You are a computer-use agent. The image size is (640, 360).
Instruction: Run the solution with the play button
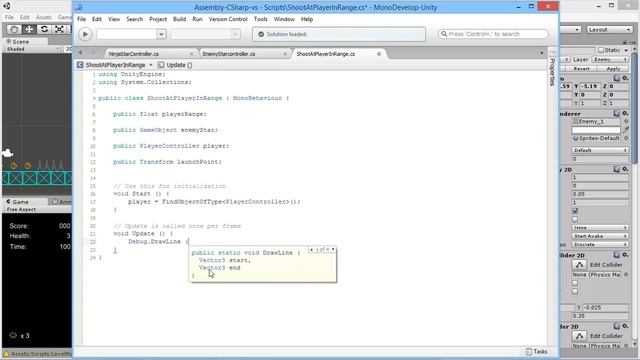click(85, 34)
